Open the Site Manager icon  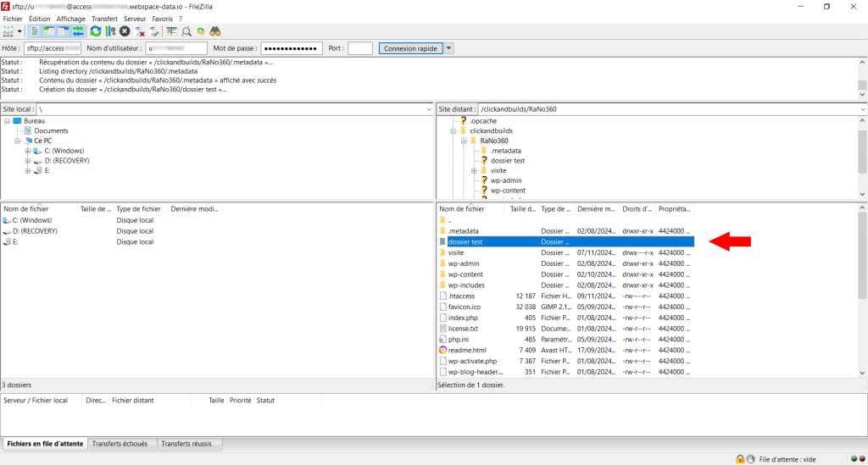[x=9, y=31]
